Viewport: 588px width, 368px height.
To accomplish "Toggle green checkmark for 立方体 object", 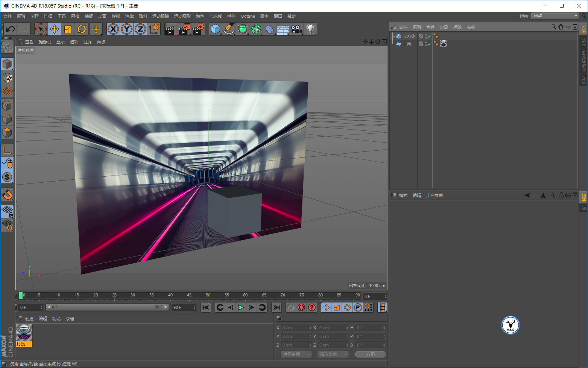I will point(430,37).
